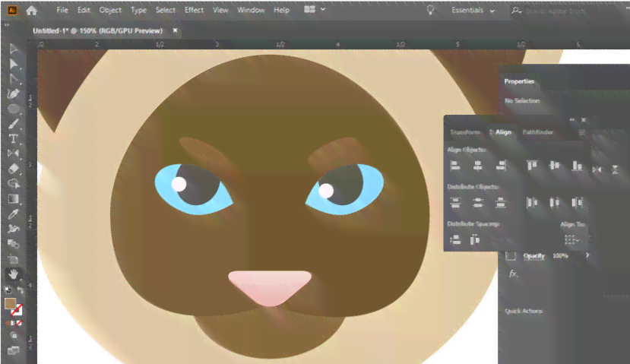
Task: Open the Select menu
Action: coord(166,10)
